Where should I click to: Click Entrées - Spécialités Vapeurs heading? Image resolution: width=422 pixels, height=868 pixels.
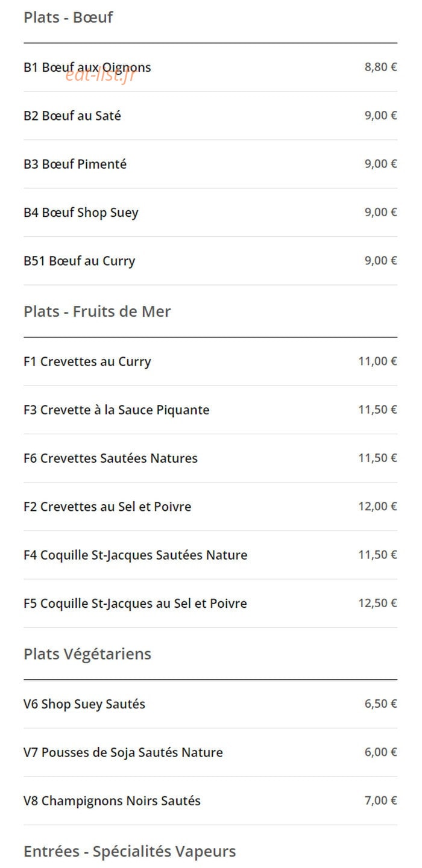point(130,852)
